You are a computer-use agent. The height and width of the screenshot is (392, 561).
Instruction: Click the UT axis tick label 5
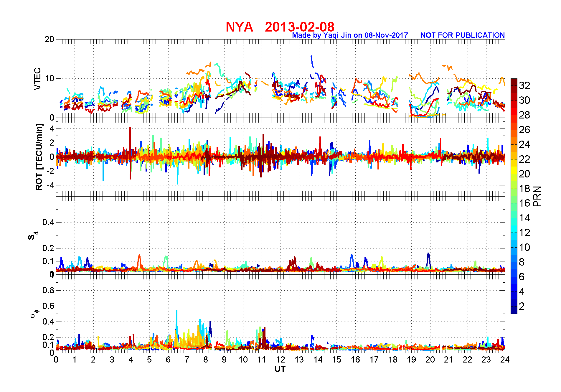point(149,360)
